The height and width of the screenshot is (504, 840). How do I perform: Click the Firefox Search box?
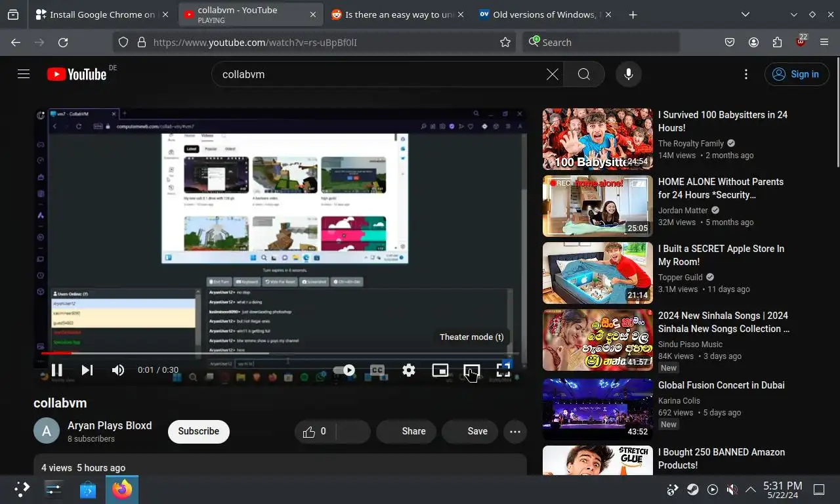601,42
